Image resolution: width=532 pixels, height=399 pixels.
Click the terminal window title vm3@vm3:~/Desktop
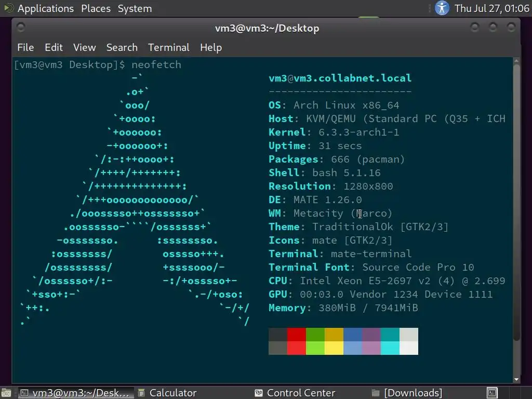pyautogui.click(x=267, y=28)
